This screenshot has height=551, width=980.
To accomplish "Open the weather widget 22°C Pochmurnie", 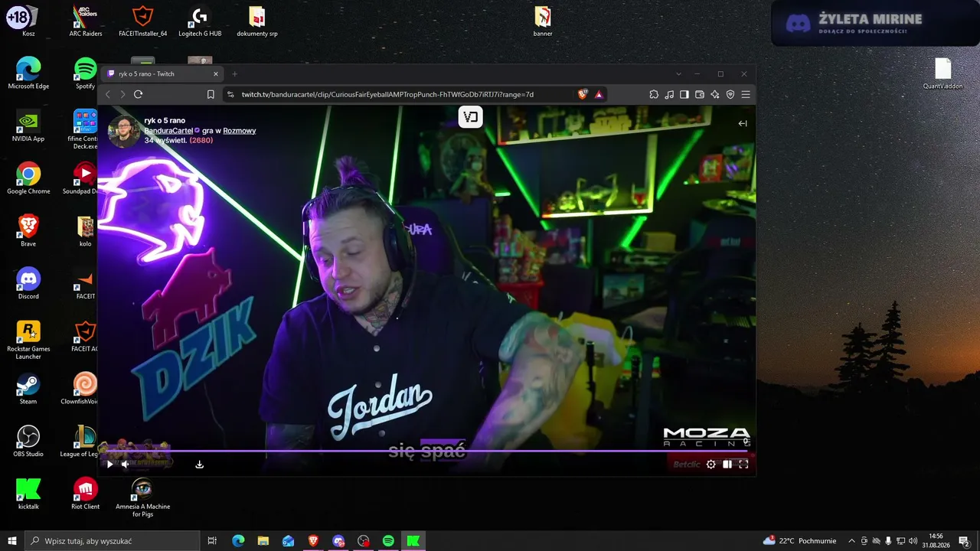I will (799, 541).
